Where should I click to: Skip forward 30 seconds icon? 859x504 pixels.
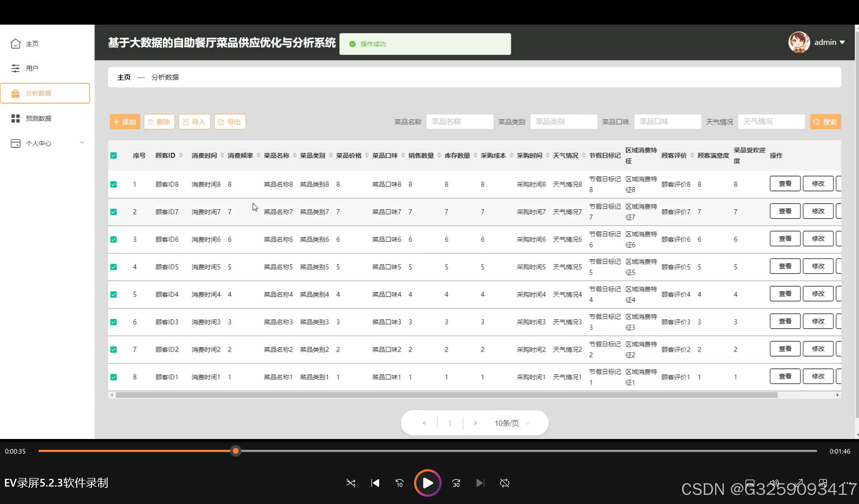point(456,483)
